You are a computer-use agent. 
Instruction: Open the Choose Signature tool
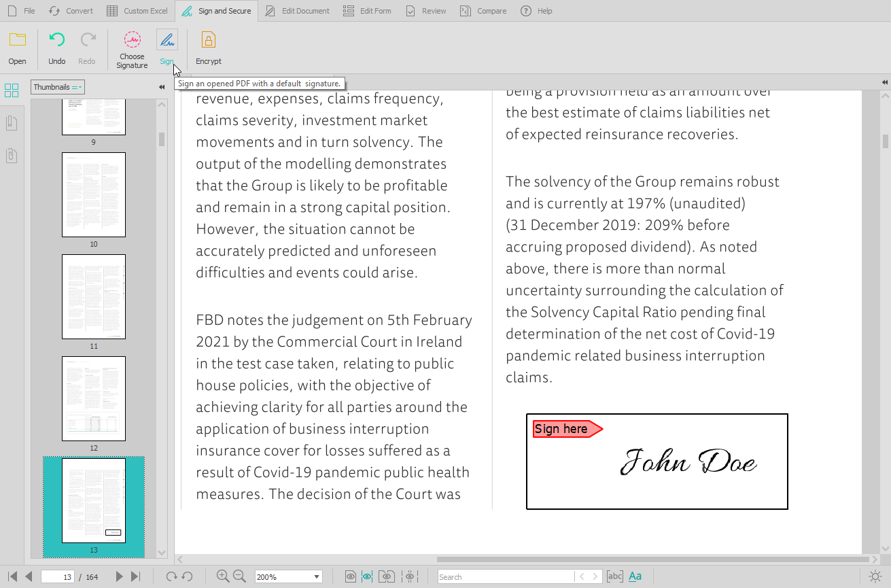point(131,47)
